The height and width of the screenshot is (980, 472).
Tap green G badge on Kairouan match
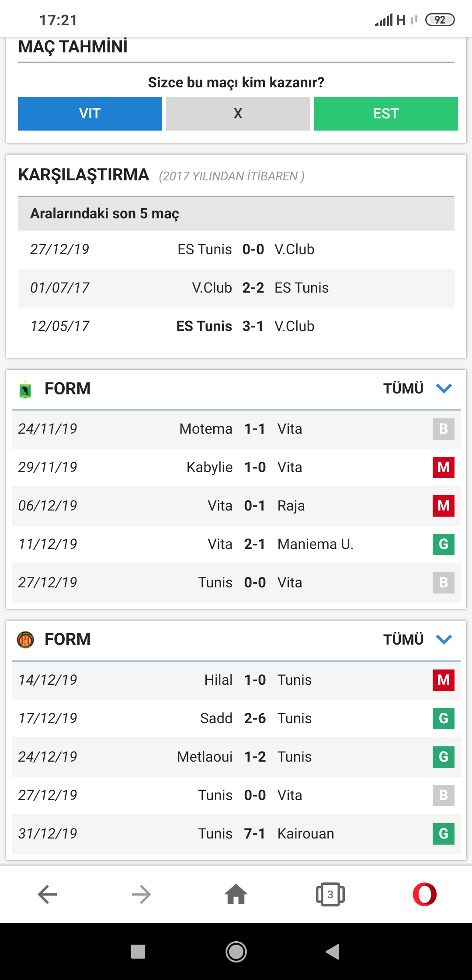coord(444,834)
